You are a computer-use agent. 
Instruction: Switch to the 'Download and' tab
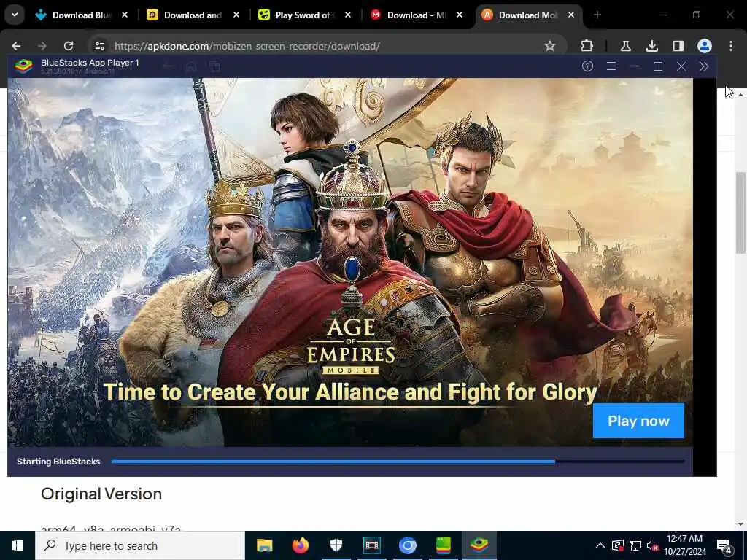(193, 15)
